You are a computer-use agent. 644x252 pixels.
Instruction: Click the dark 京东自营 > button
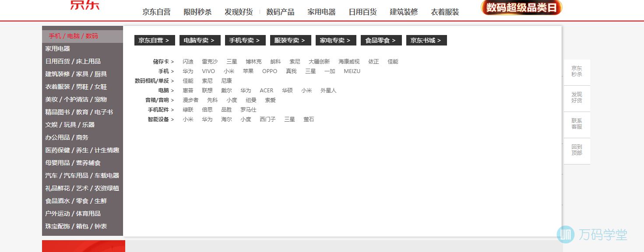point(155,40)
